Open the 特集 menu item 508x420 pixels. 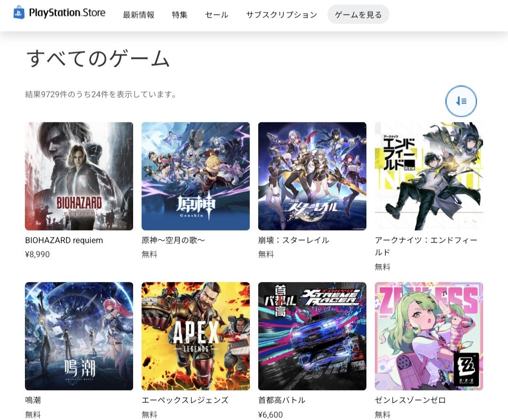click(x=180, y=15)
